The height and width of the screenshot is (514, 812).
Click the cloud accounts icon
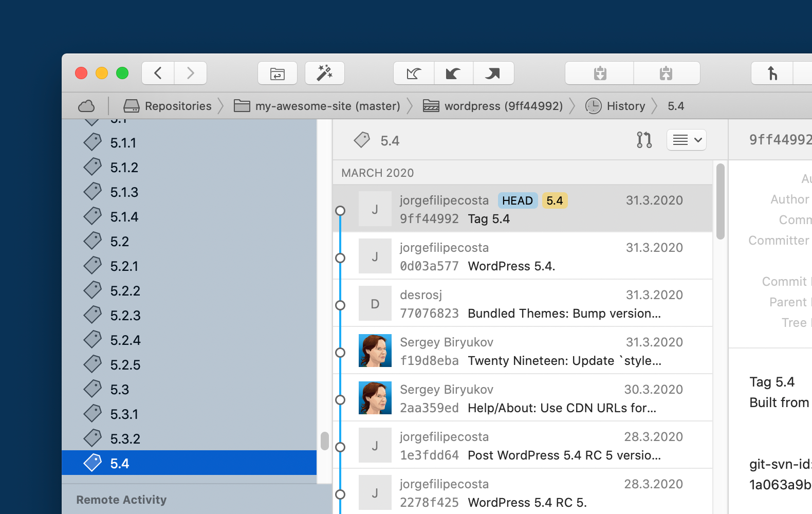(x=86, y=106)
